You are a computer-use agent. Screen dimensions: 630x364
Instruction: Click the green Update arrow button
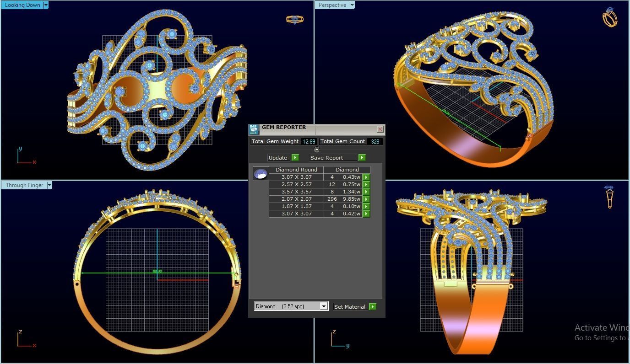[x=295, y=158]
